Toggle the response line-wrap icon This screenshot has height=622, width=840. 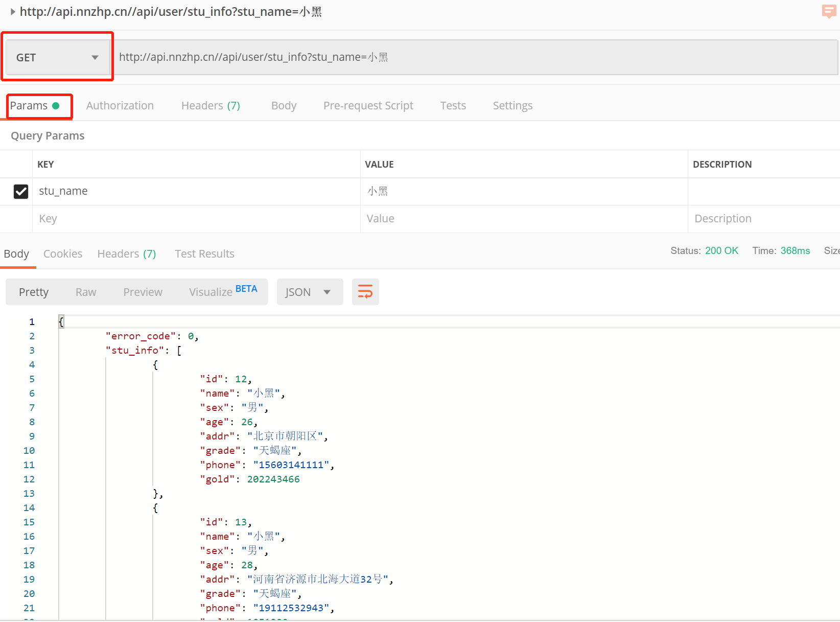(365, 292)
